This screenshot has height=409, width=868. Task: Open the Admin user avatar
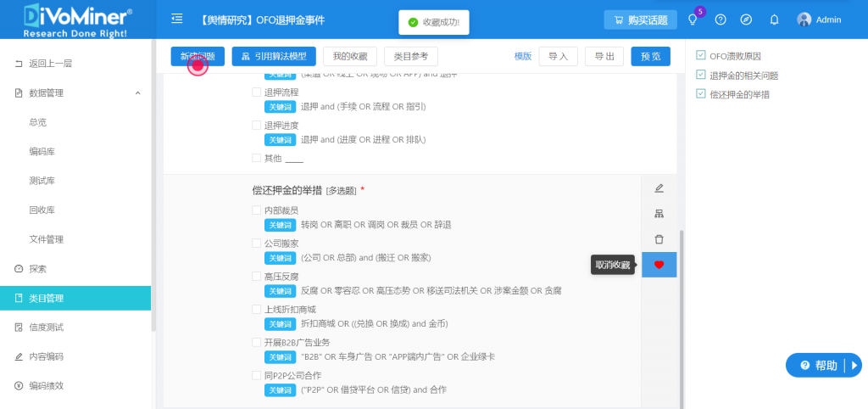coord(804,20)
